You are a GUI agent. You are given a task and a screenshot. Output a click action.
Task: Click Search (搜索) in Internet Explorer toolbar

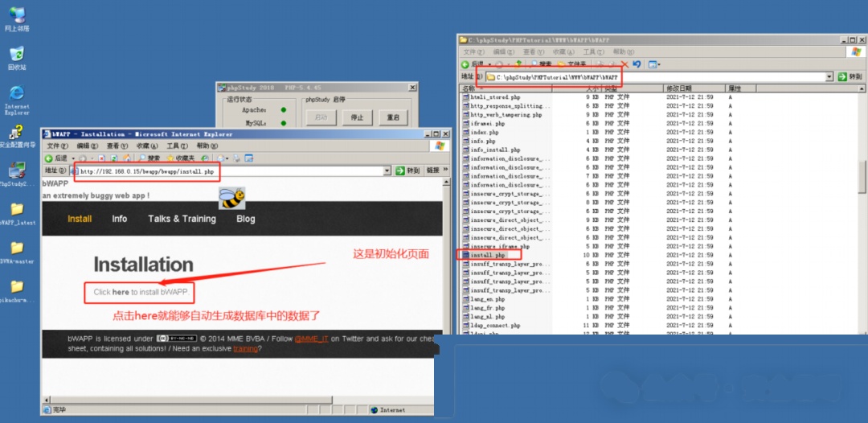tap(149, 158)
